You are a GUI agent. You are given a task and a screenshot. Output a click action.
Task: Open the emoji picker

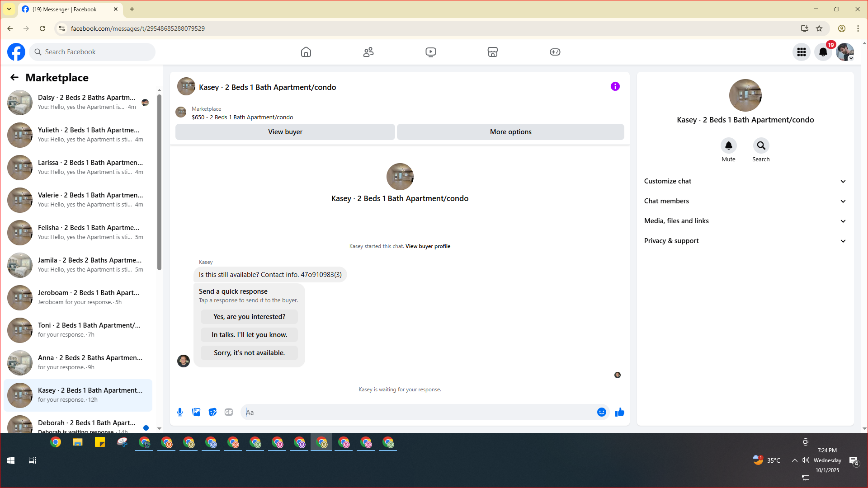tap(602, 412)
